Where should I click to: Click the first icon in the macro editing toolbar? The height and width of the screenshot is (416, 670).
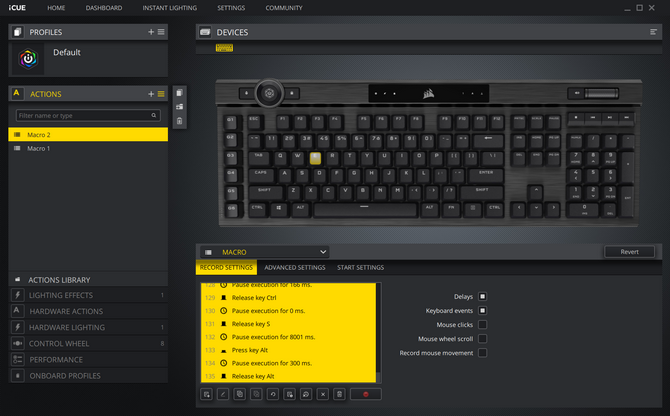tap(206, 394)
